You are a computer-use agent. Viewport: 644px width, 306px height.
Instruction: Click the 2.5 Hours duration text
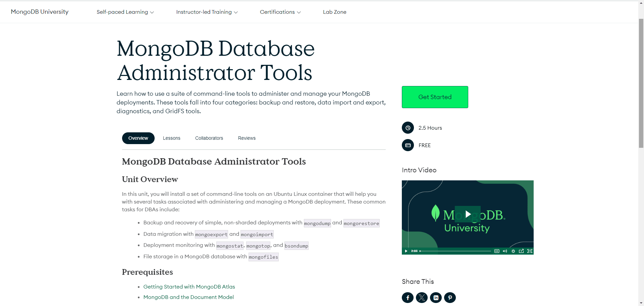[430, 128]
